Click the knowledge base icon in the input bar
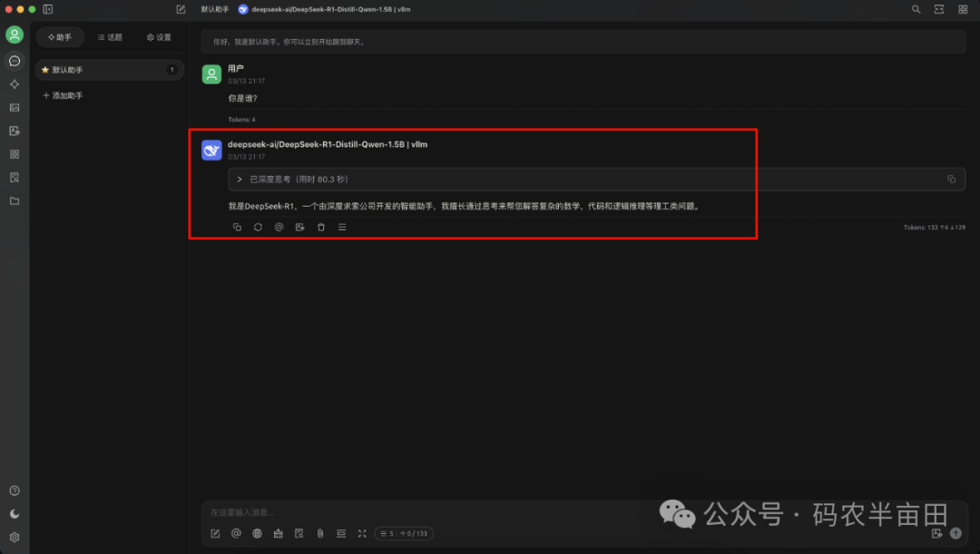This screenshot has width=980, height=554. pos(299,533)
